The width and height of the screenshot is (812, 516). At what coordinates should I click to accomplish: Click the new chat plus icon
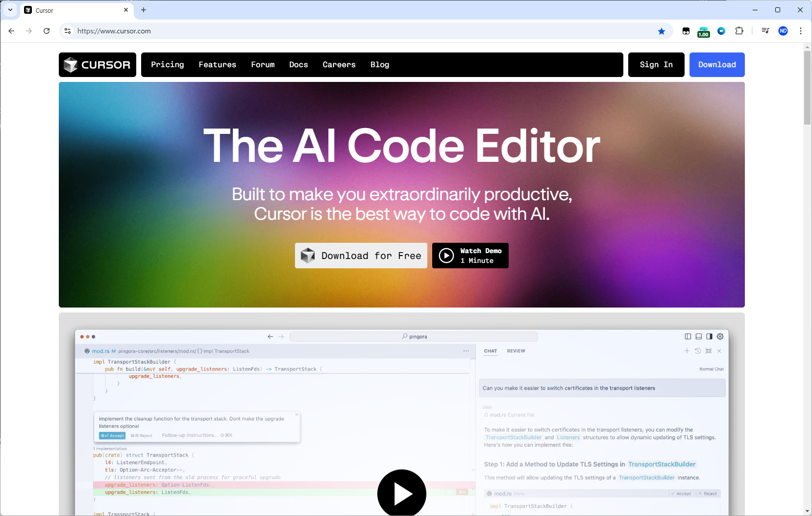(687, 351)
